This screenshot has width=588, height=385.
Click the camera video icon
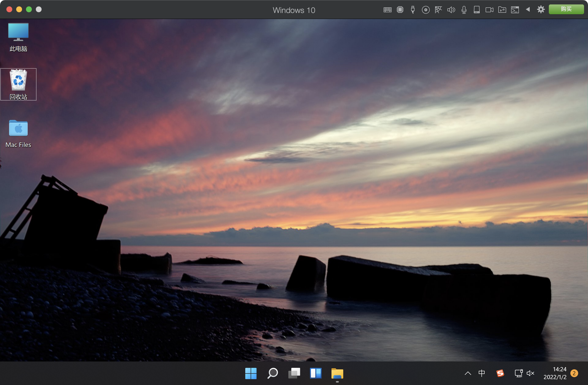tap(489, 10)
